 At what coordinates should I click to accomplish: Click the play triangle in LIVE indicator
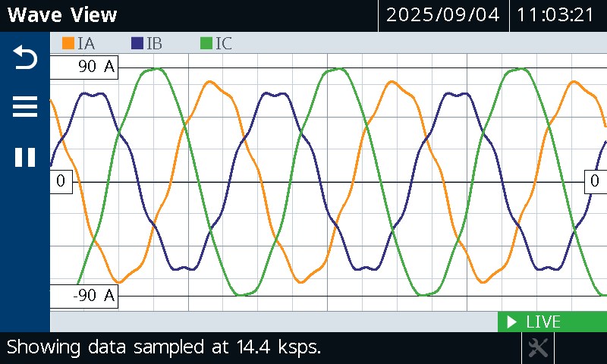[x=511, y=322]
